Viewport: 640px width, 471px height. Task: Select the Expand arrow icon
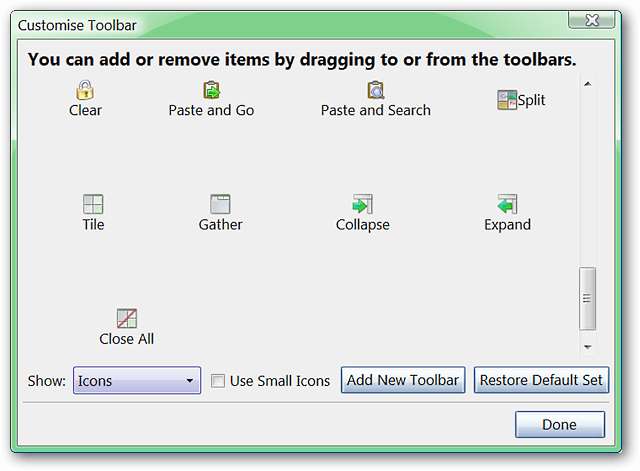[507, 204]
